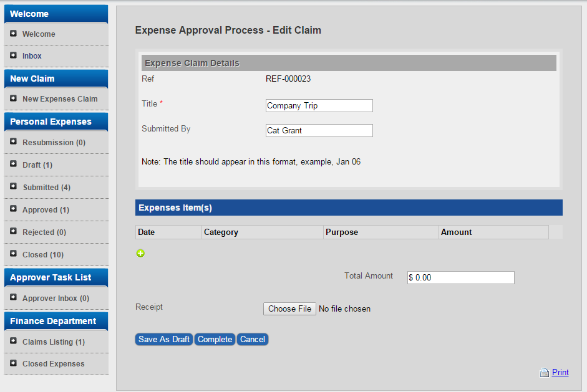View Closed Expenses list

54,363
